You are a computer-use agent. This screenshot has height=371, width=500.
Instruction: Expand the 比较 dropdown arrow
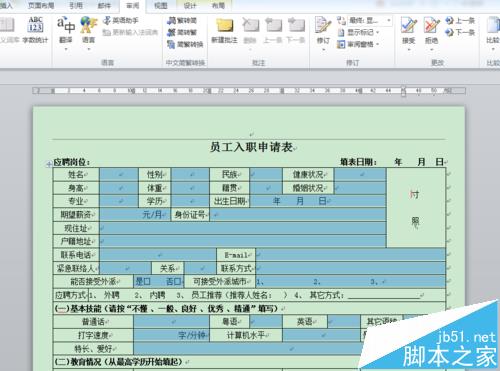pos(493,49)
